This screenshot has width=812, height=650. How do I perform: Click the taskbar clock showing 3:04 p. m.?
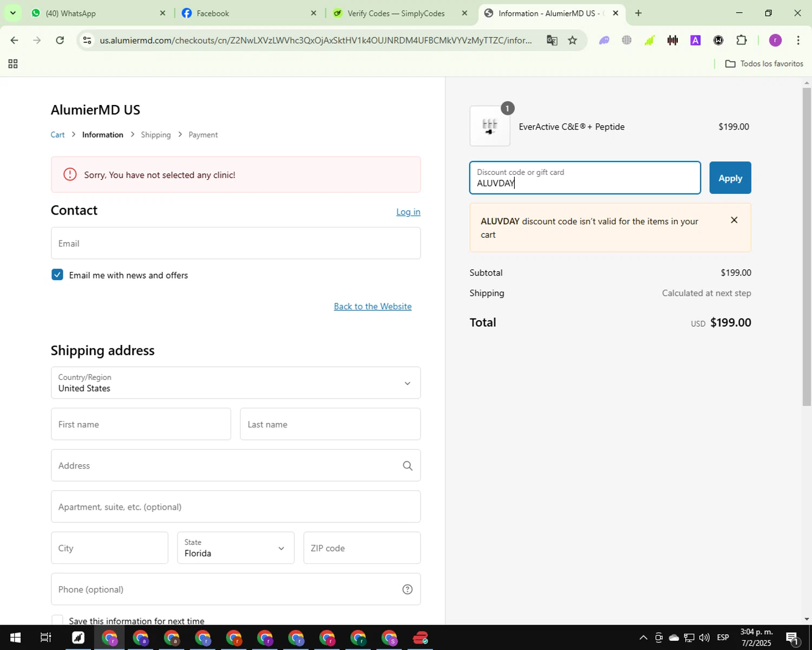(x=756, y=638)
